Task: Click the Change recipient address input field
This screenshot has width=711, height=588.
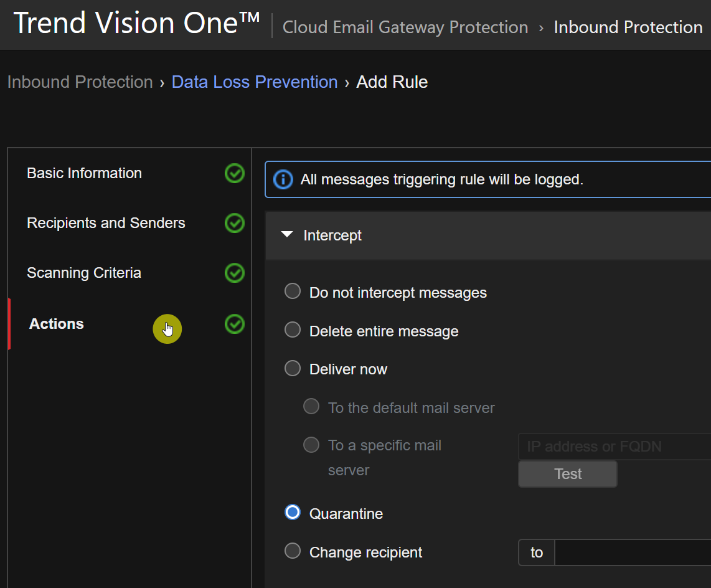Action: [x=632, y=552]
